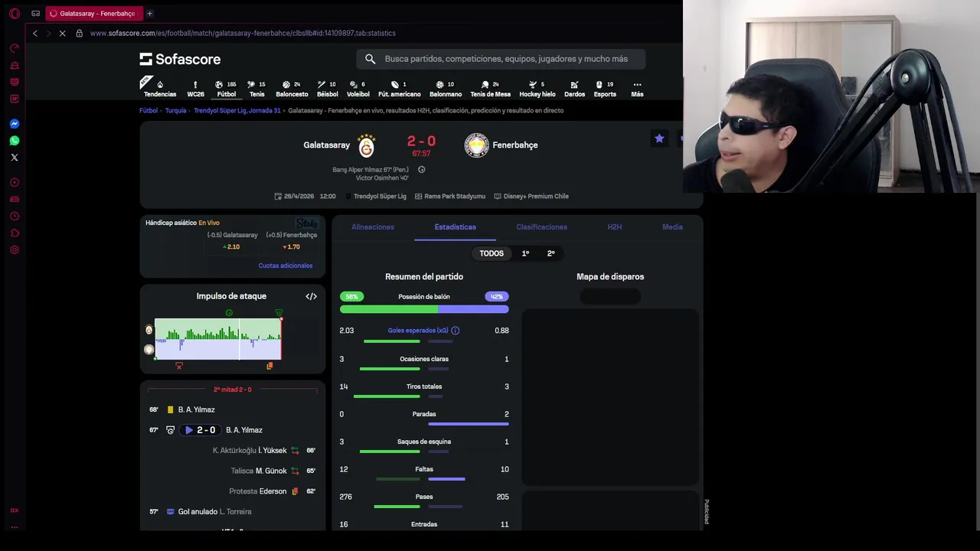
Task: Click the Posesión de balón bar
Action: tap(424, 309)
